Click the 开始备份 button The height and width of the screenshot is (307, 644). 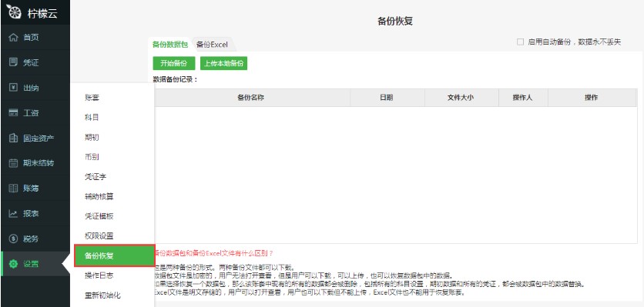pyautogui.click(x=174, y=63)
